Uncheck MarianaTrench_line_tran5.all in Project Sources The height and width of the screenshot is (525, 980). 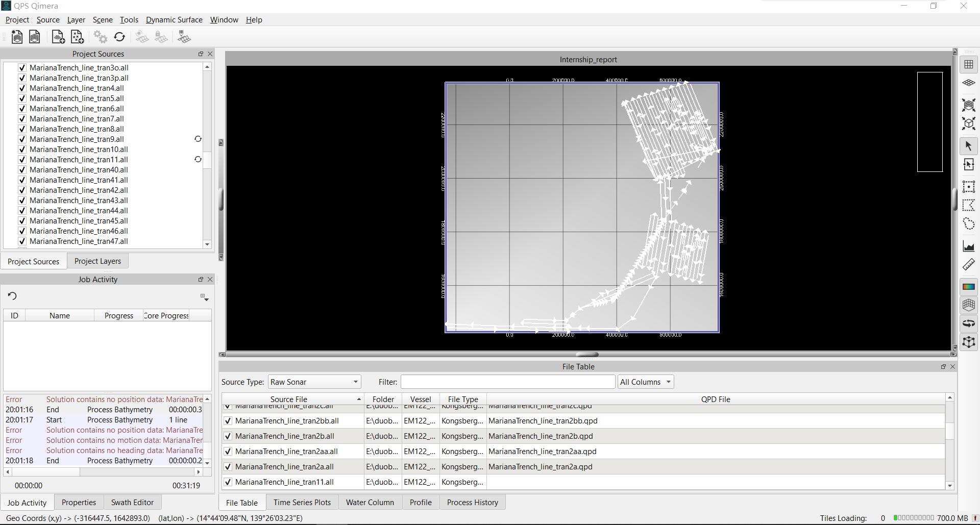(22, 98)
